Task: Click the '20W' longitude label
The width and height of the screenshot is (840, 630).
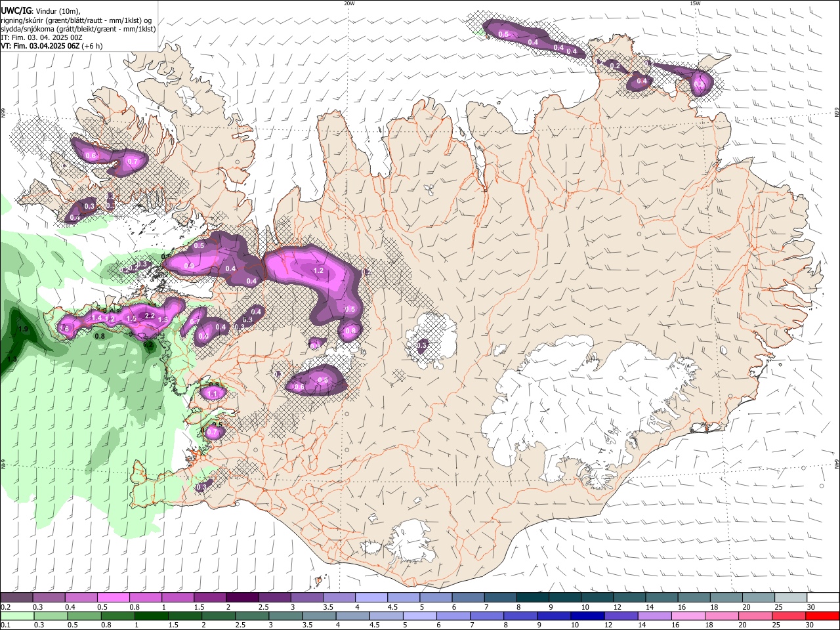Action: coord(350,3)
